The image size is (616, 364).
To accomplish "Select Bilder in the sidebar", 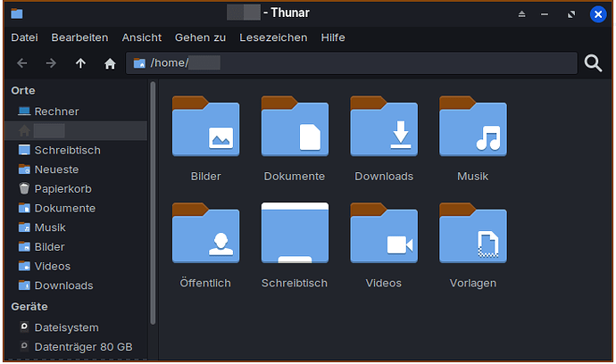I will coord(77,246).
